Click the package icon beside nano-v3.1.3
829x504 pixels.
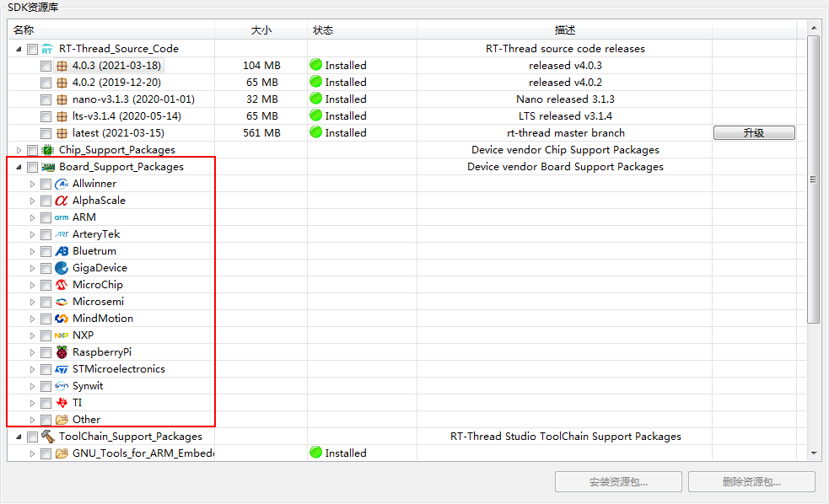tap(62, 99)
